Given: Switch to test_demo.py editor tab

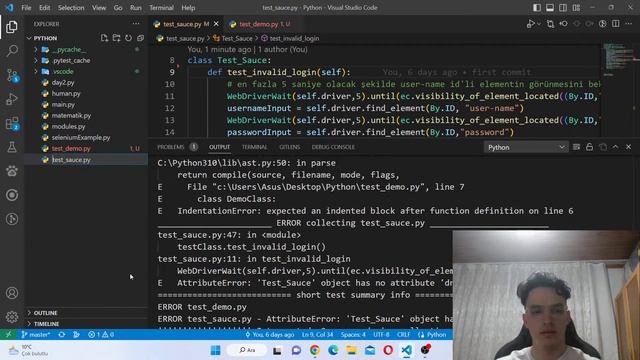Looking at the screenshot, I should [x=260, y=24].
